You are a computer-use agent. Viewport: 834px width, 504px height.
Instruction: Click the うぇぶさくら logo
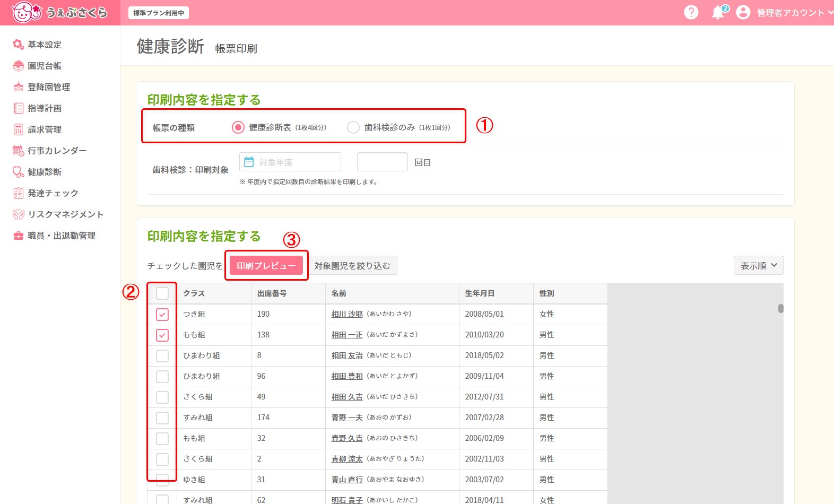59,12
